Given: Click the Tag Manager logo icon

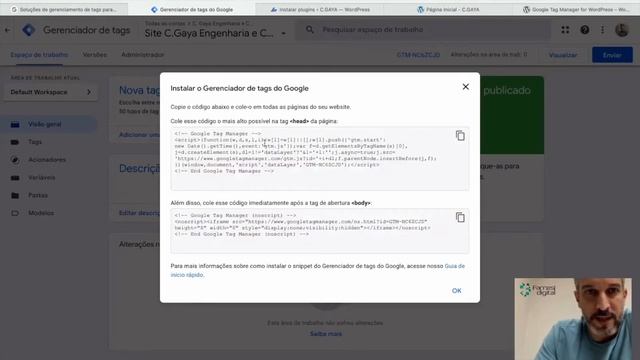Looking at the screenshot, I should [29, 30].
